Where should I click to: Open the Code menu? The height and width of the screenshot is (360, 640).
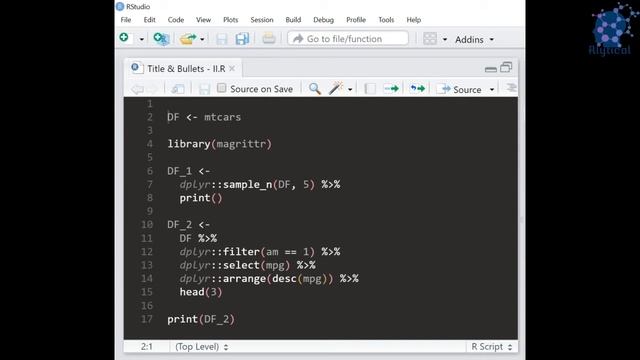click(x=176, y=20)
